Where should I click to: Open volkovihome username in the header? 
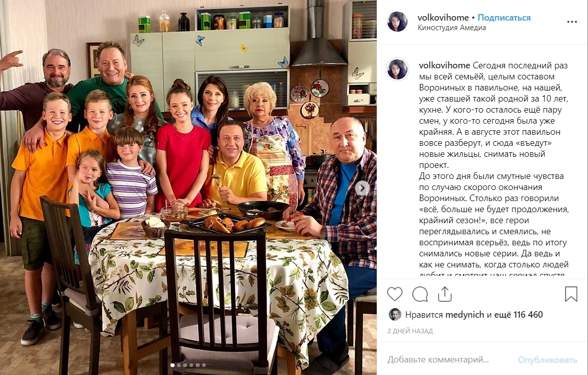pyautogui.click(x=443, y=18)
